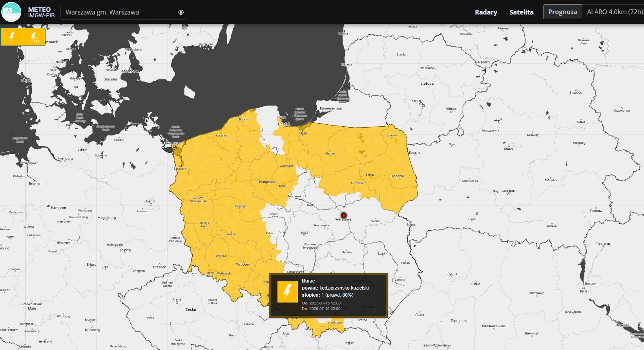Click the Olsztyn label on the map
644x350 pixels.
pos(330,153)
